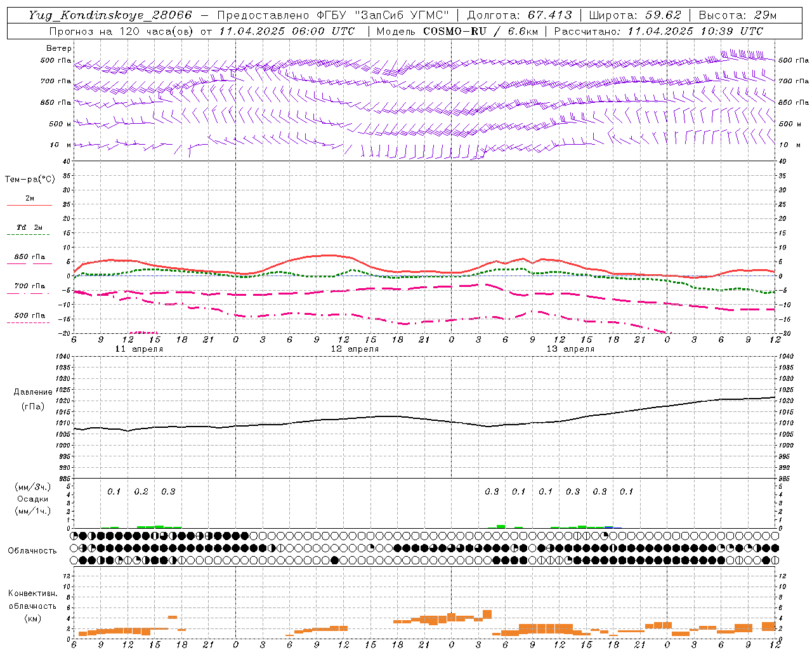Image resolution: width=812 pixels, height=650 pixels.
Task: Select the text Предоставлено ФГБУ "ЗапСиб УГМС"
Action: [x=333, y=15]
